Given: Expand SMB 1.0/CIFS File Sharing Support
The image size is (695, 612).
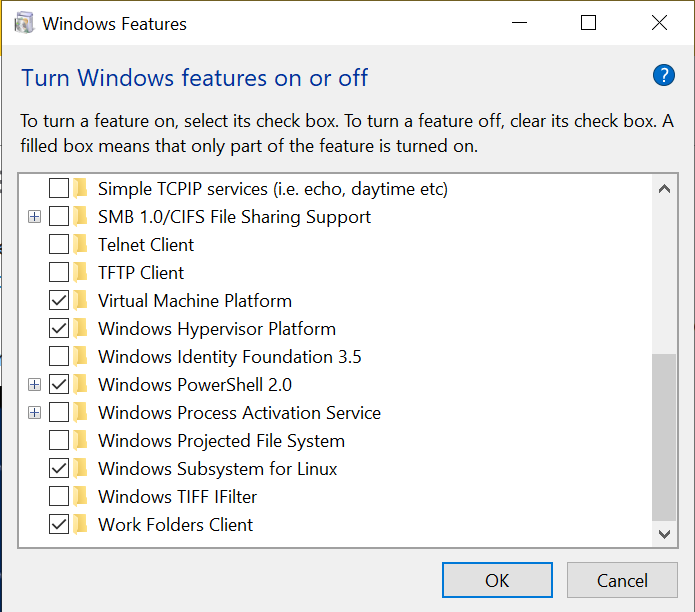Looking at the screenshot, I should (x=35, y=217).
